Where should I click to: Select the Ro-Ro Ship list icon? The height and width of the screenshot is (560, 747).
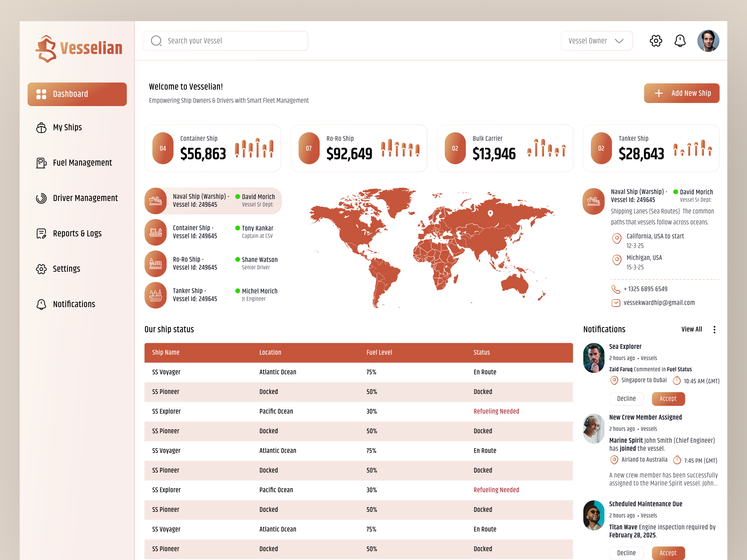156,264
